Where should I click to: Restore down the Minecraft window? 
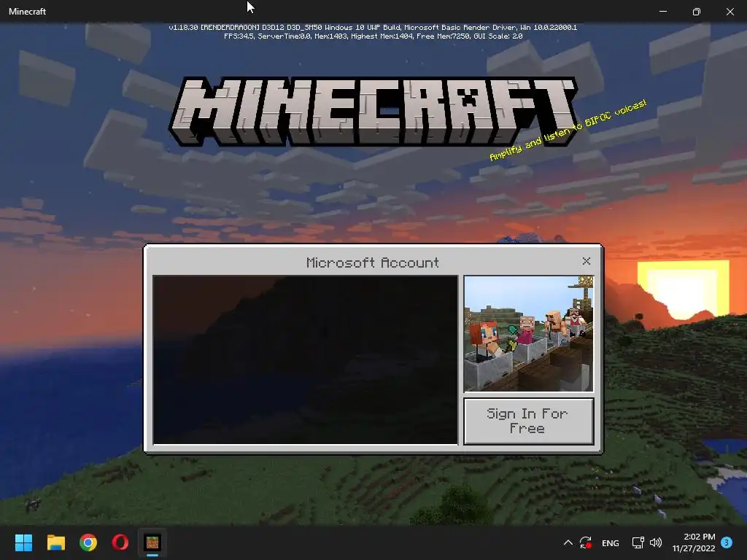click(x=697, y=12)
